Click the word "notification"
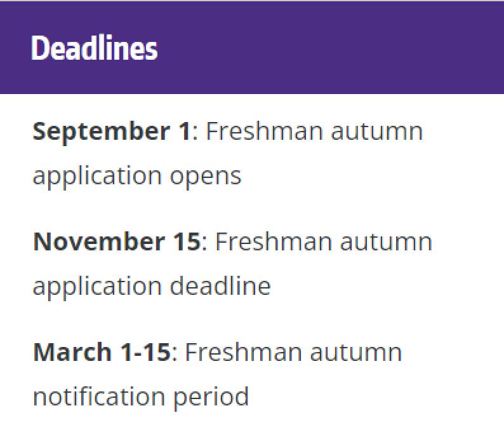 99,397
